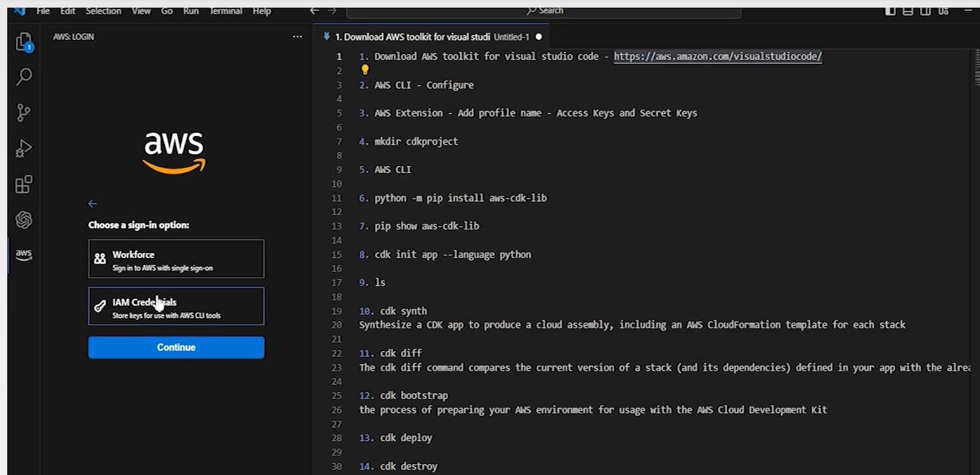This screenshot has height=475, width=980.
Task: Click line '10. cdk synth'
Action: tap(393, 311)
